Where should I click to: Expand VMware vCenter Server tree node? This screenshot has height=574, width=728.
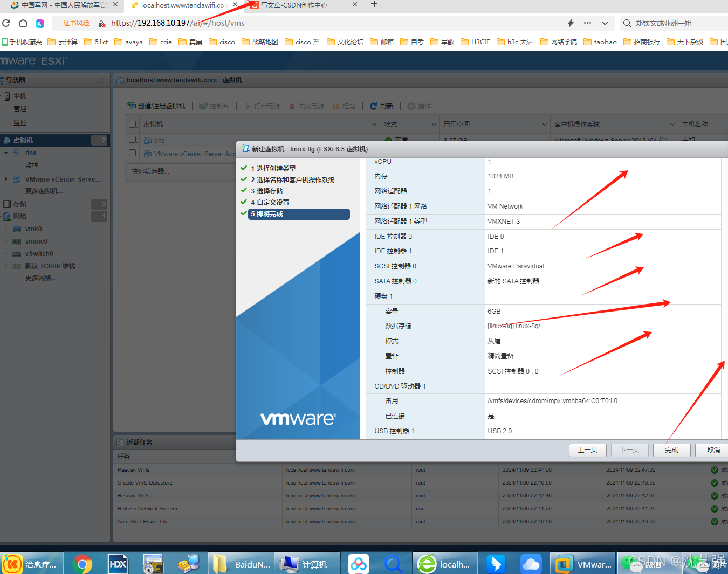coord(6,179)
